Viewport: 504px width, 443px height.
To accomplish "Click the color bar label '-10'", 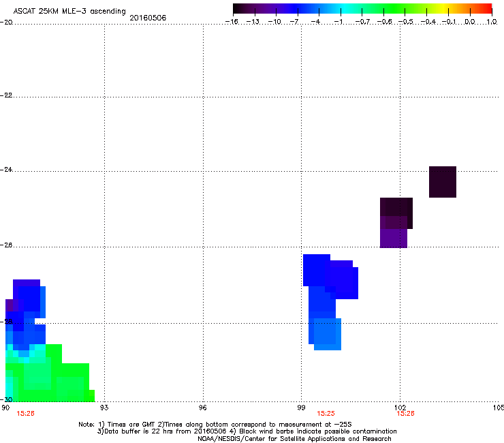I will (x=274, y=22).
